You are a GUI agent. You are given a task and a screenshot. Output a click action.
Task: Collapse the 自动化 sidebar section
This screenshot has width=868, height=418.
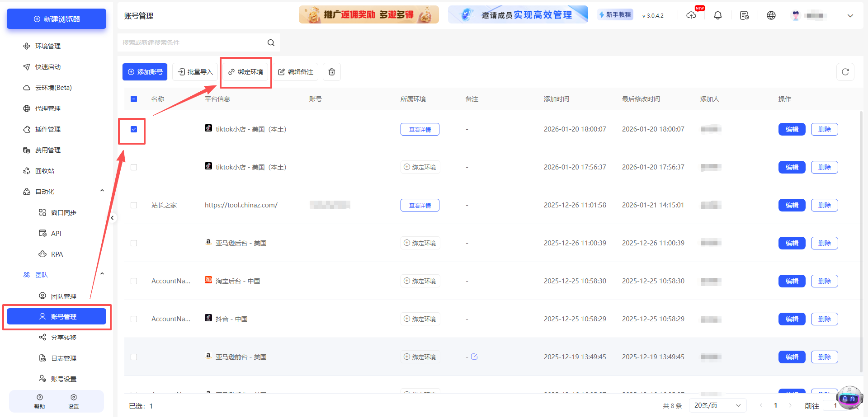pyautogui.click(x=102, y=190)
